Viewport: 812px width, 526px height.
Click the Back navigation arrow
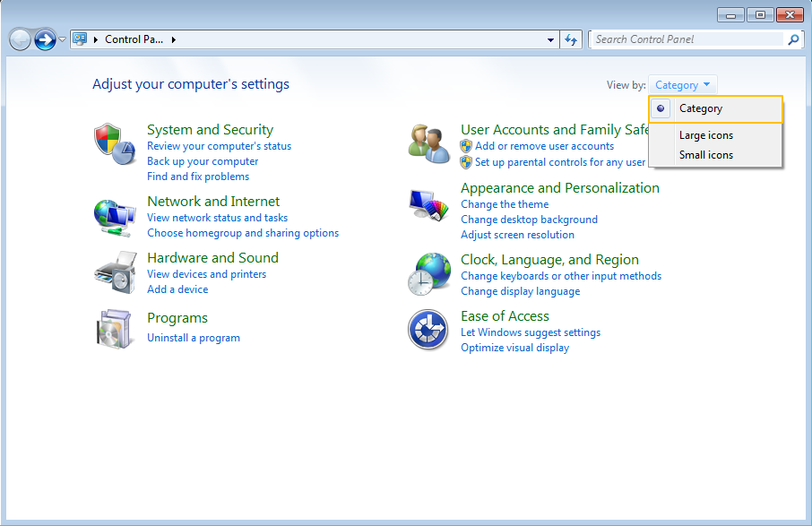[21, 39]
